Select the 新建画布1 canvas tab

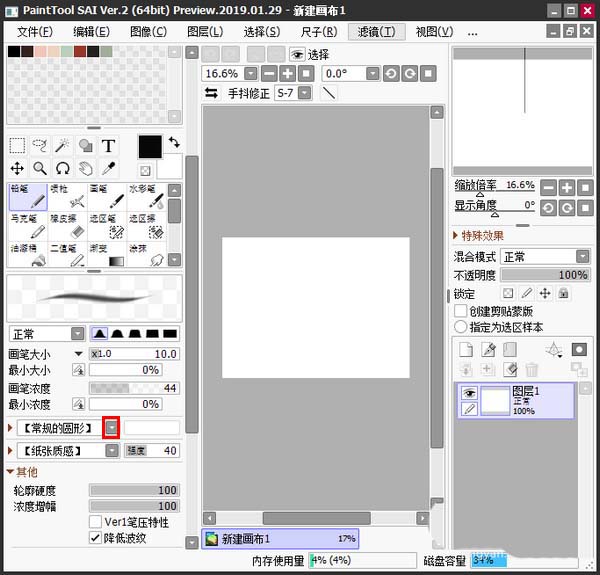pos(280,539)
